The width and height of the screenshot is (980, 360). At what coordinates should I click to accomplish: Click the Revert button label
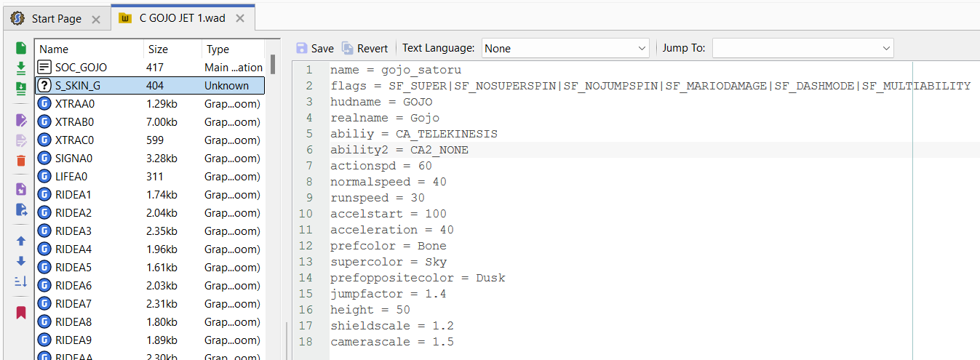(373, 49)
